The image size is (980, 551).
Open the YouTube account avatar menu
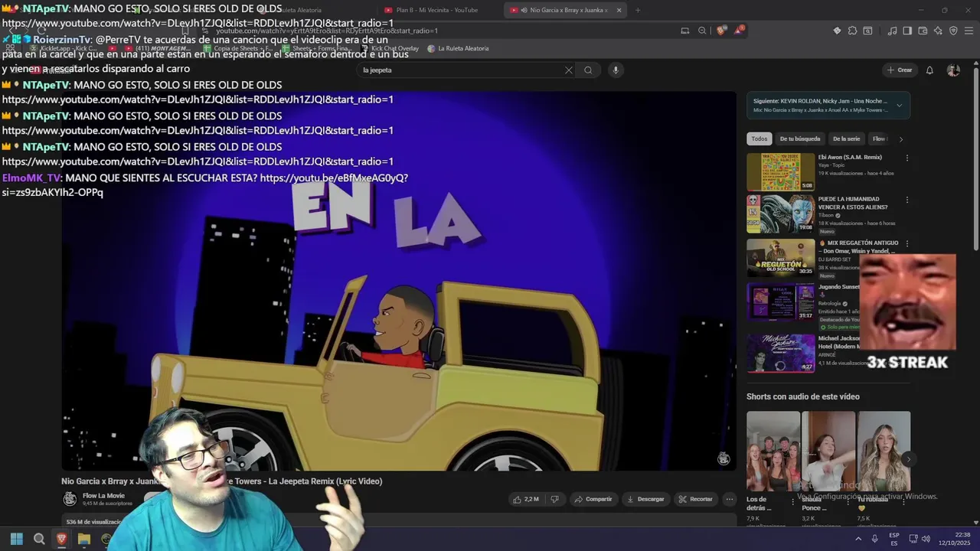click(x=953, y=70)
